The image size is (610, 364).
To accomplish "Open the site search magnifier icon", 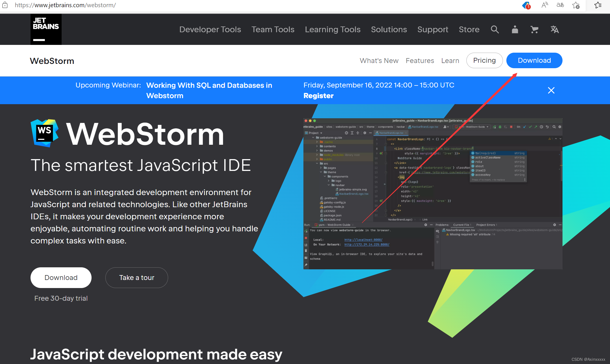I will [x=495, y=29].
